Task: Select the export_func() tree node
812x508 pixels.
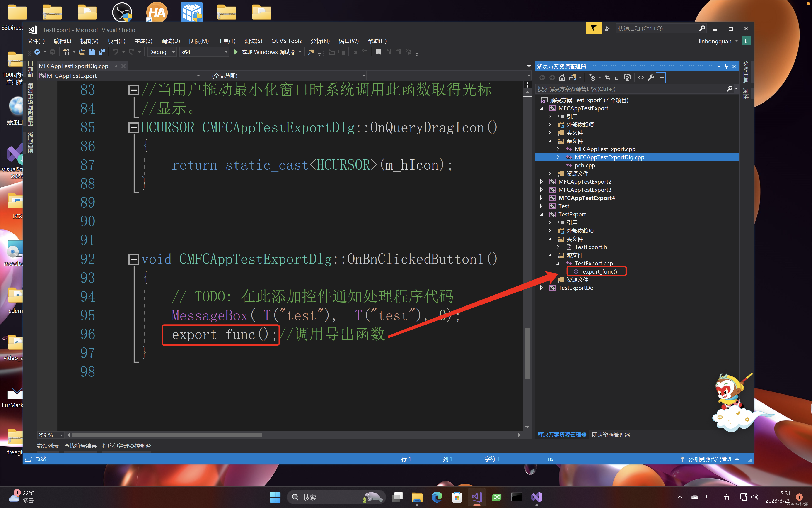Action: click(600, 271)
